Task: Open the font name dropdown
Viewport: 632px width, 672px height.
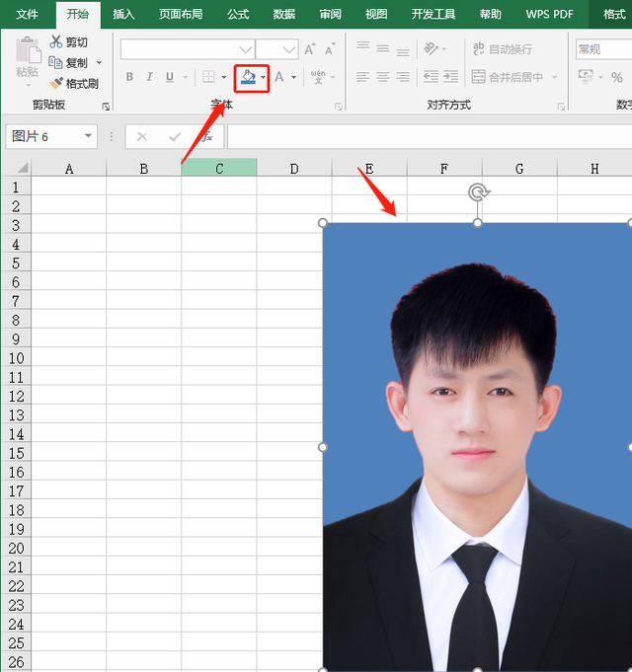Action: pos(246,49)
